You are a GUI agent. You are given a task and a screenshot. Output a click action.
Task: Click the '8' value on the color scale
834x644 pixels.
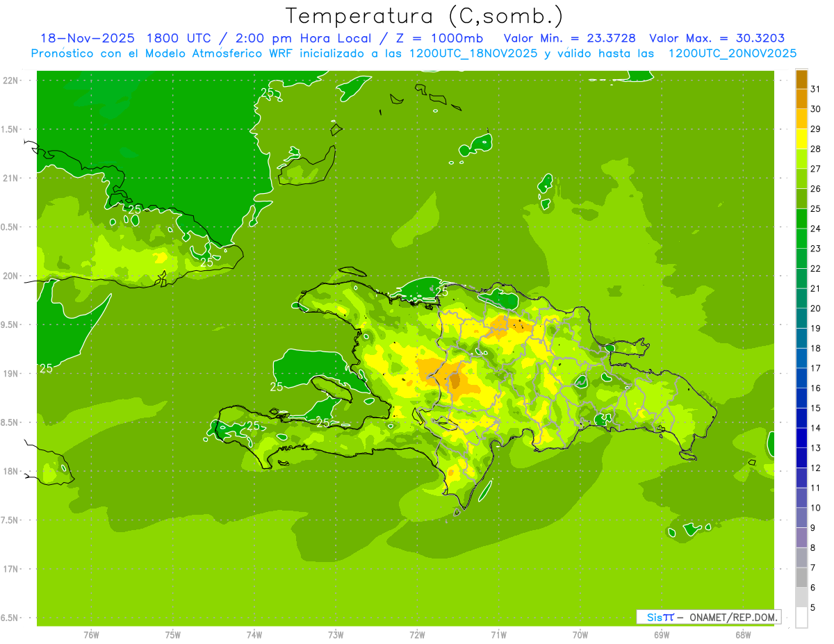coord(813,547)
